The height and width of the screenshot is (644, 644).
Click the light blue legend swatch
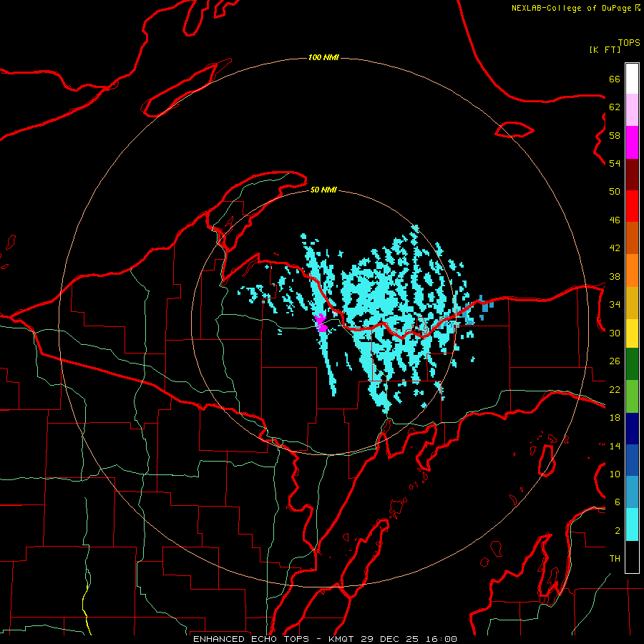(632, 492)
